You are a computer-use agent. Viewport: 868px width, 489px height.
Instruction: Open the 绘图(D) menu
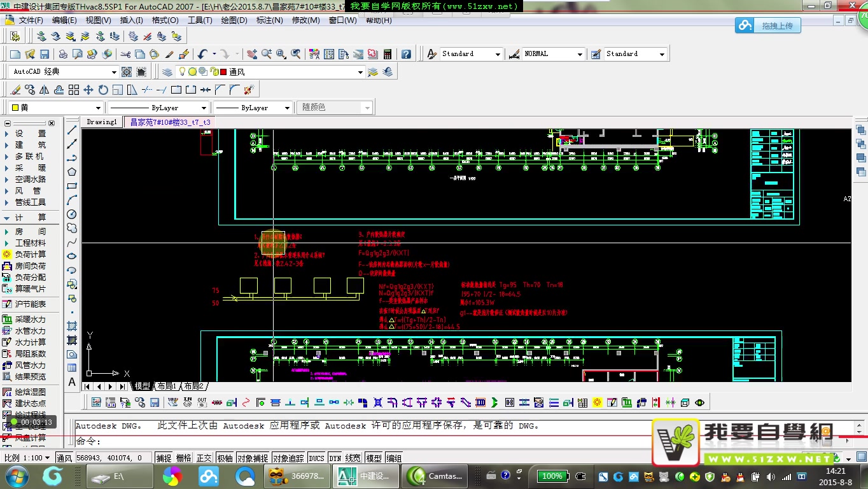[x=234, y=20]
